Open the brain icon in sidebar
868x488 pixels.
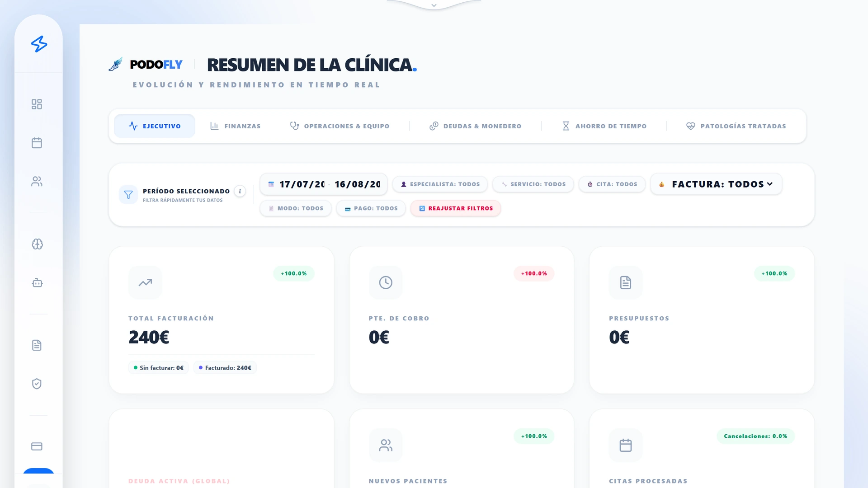point(37,244)
